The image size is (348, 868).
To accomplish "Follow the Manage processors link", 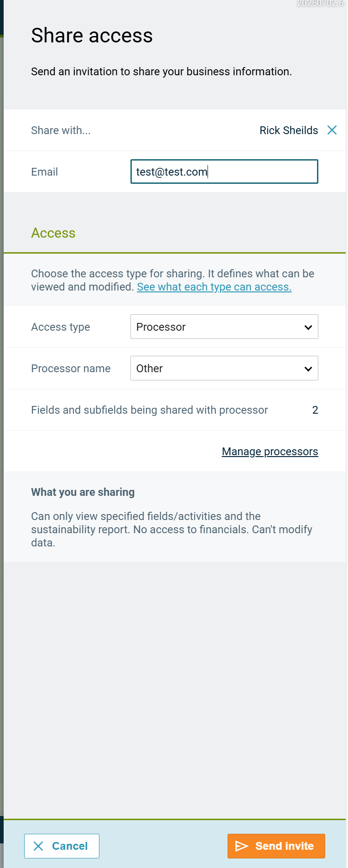I will click(x=270, y=452).
